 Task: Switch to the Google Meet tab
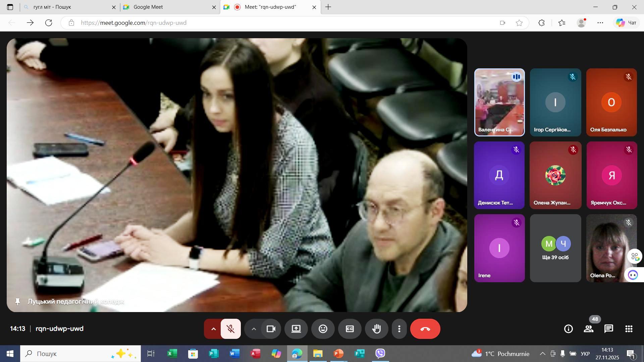pos(168,7)
